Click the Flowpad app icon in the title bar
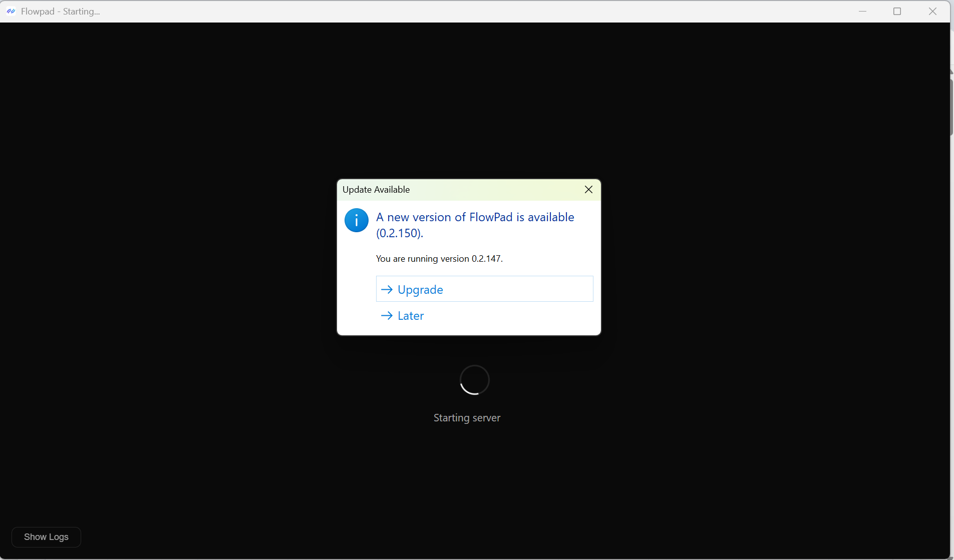Image resolution: width=954 pixels, height=560 pixels. [x=11, y=11]
